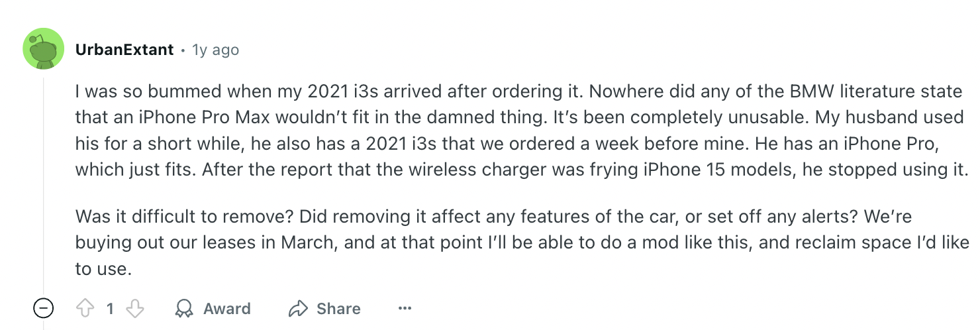Upvote UrbanExtant's comment

85,308
